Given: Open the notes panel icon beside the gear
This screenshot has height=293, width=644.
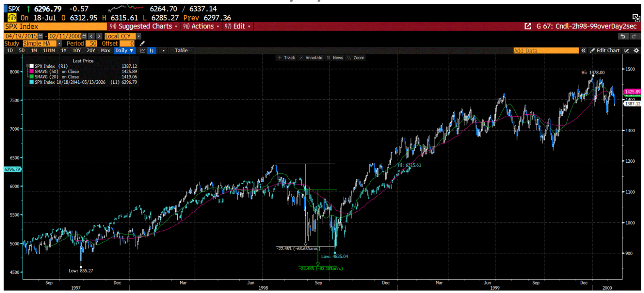Looking at the screenshot, I should tap(626, 50).
